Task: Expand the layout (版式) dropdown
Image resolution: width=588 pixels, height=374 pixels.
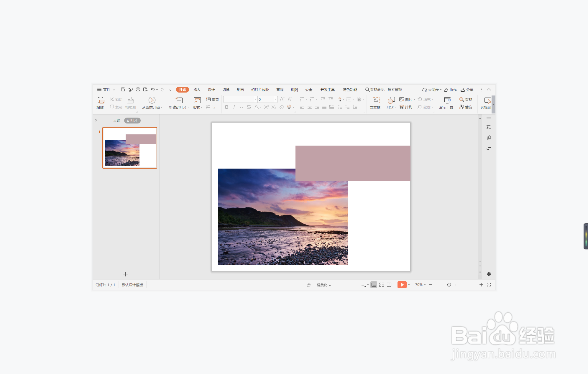Action: [201, 108]
